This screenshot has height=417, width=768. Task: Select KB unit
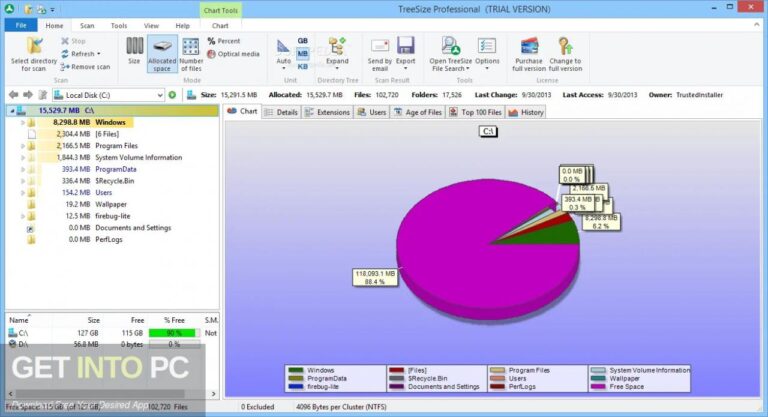[x=303, y=66]
